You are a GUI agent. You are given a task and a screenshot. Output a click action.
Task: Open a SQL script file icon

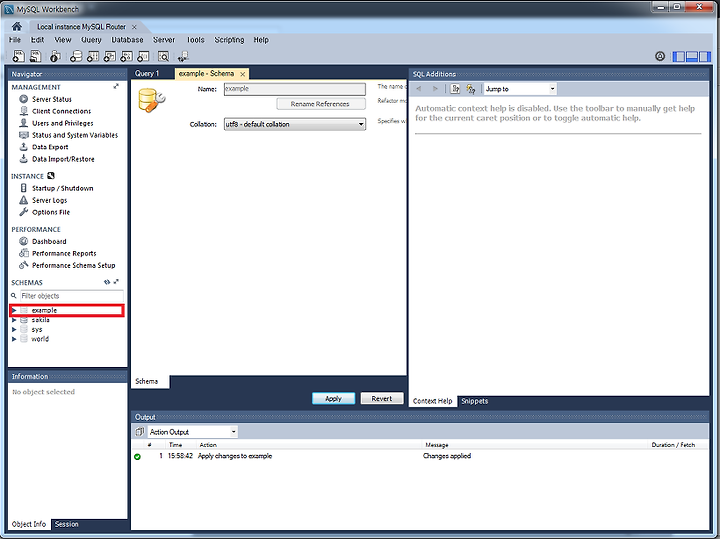pyautogui.click(x=35, y=56)
